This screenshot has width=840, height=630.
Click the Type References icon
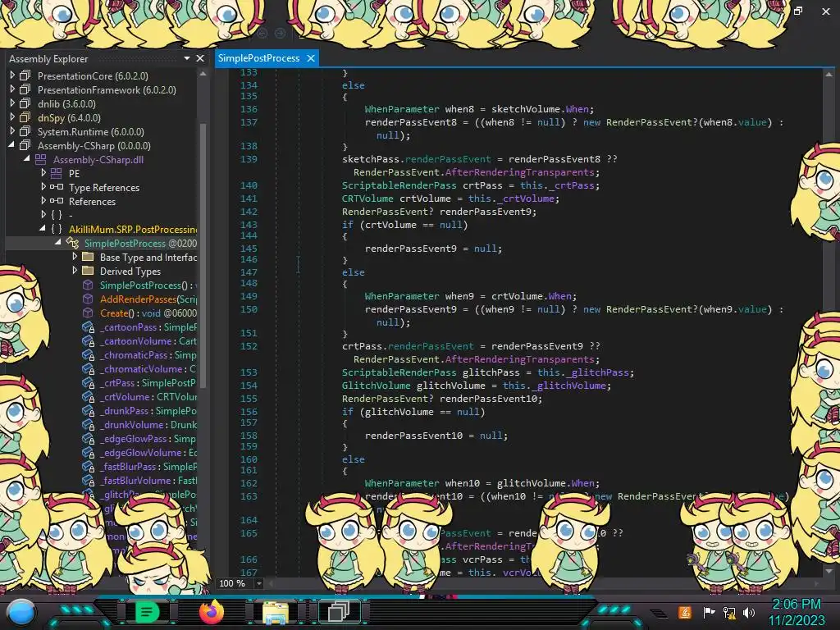point(57,187)
